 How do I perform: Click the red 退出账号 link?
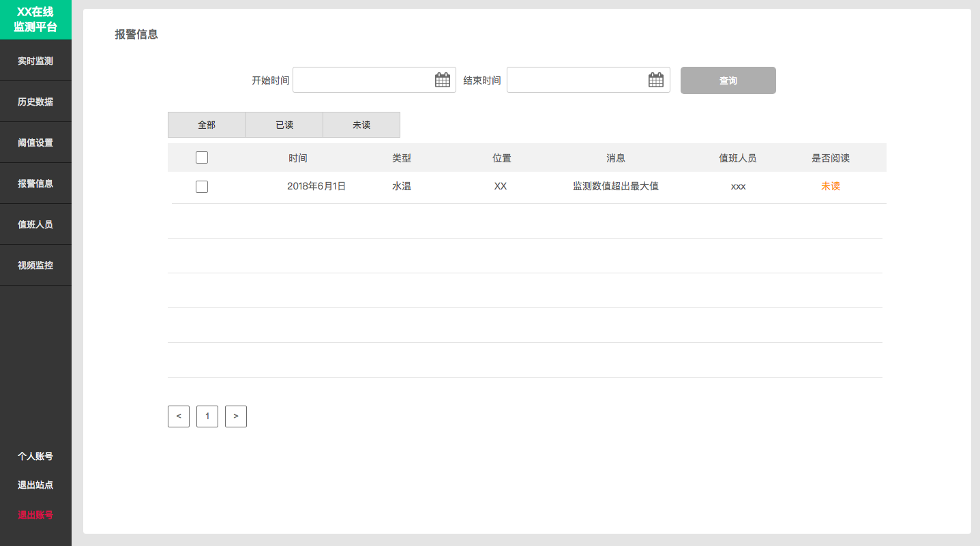35,515
